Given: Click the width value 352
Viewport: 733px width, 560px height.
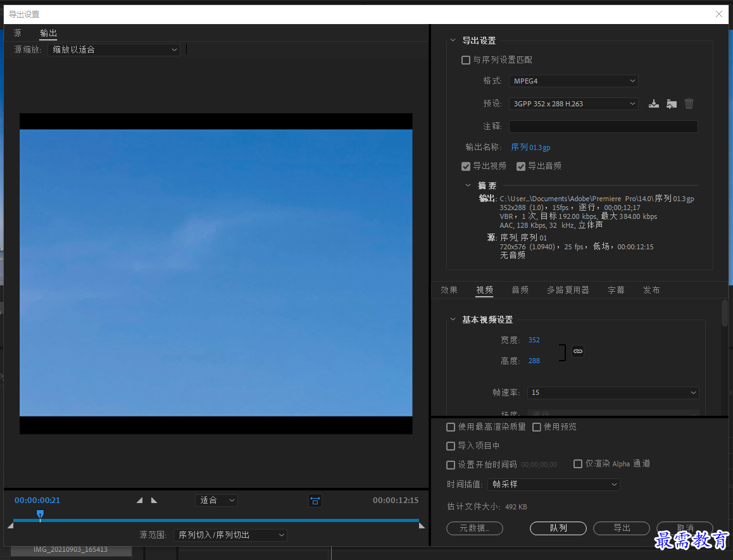Looking at the screenshot, I should pos(534,340).
